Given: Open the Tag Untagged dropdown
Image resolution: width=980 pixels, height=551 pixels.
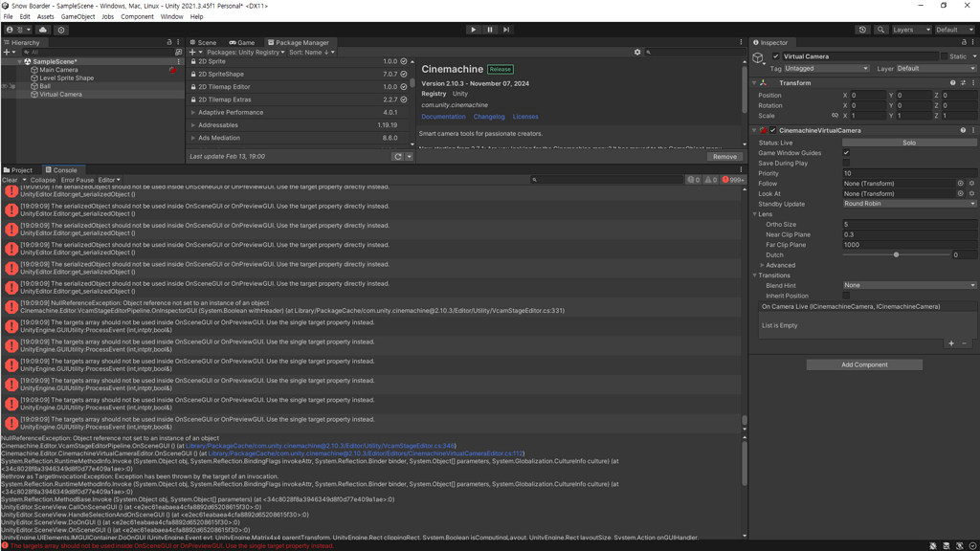Looking at the screenshot, I should 826,69.
